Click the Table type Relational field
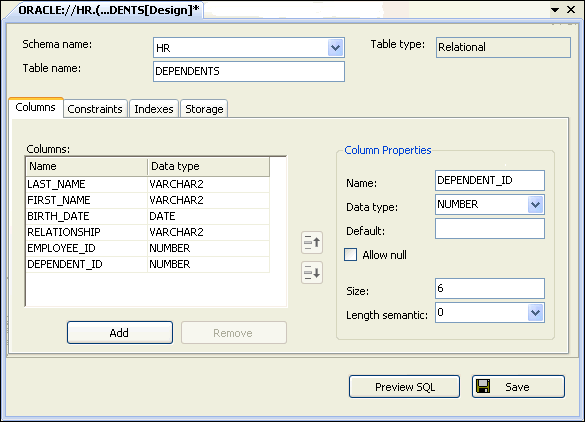Image resolution: width=585 pixels, height=422 pixels. pos(503,47)
